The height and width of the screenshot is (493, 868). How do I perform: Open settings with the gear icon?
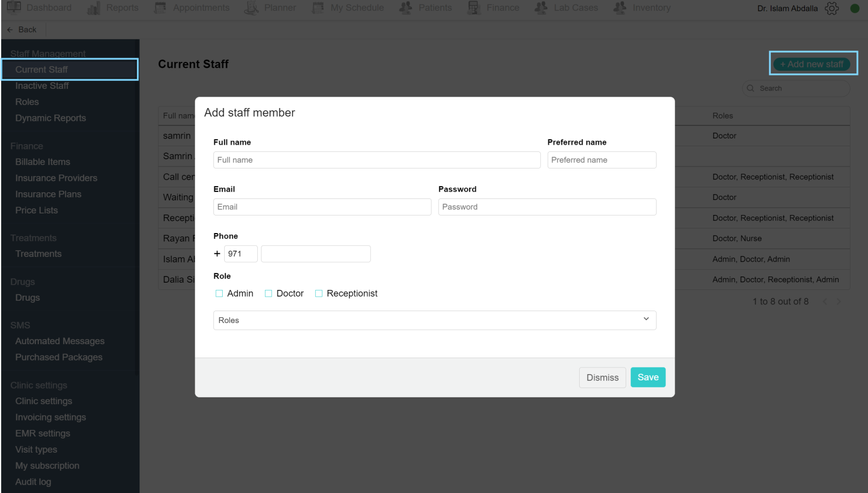click(x=832, y=8)
